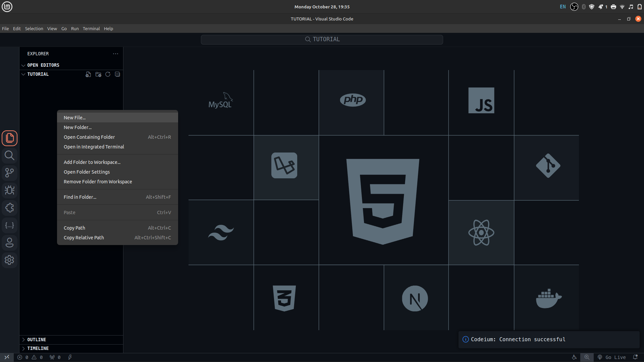Image resolution: width=644 pixels, height=362 pixels.
Task: Click notifications bell in status bar
Action: pos(635,357)
